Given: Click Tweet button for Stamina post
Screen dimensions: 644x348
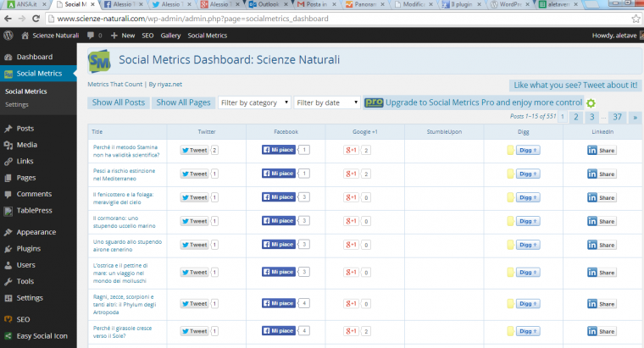Looking at the screenshot, I should (x=194, y=150).
